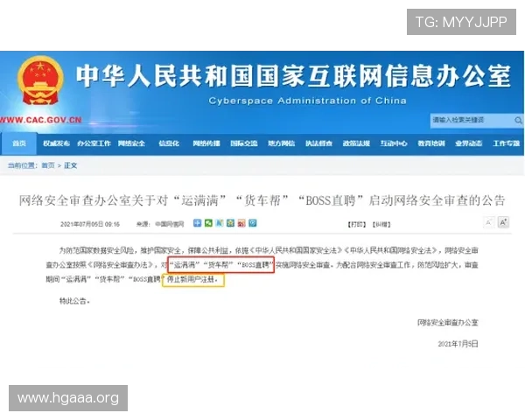Viewport: 525px width, 420px height.
Task: Click the WWW.CAC.GOV.CN site address text
Action: [x=40, y=120]
